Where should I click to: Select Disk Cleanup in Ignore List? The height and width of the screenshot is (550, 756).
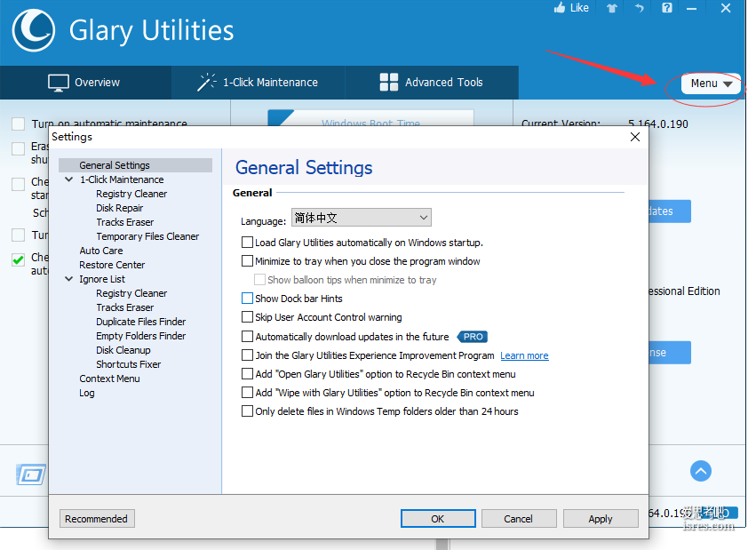tap(123, 350)
